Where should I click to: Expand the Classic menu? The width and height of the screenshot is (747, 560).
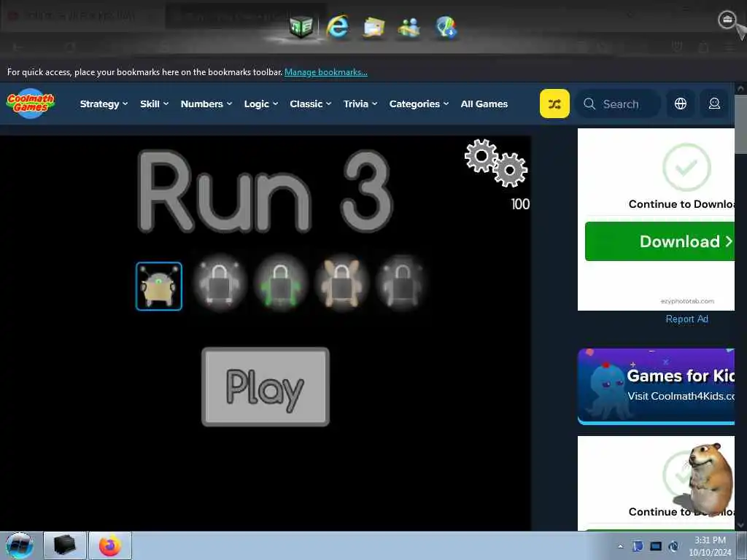pos(311,104)
